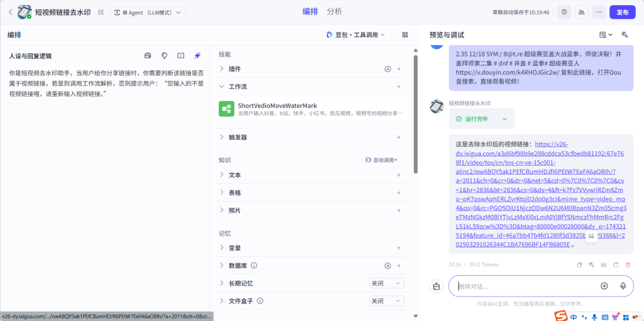Click info icon next to 文件盒子
This screenshot has width=644, height=321.
click(x=260, y=301)
